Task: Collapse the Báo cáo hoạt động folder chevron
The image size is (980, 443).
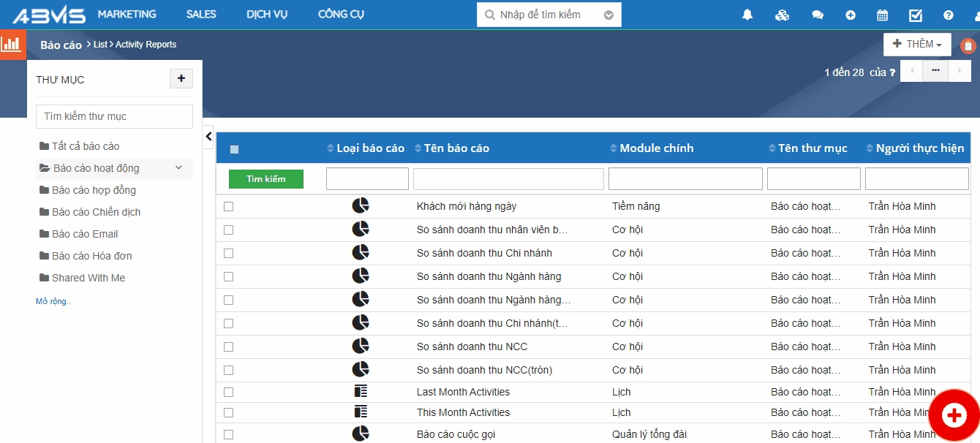Action: (x=178, y=168)
